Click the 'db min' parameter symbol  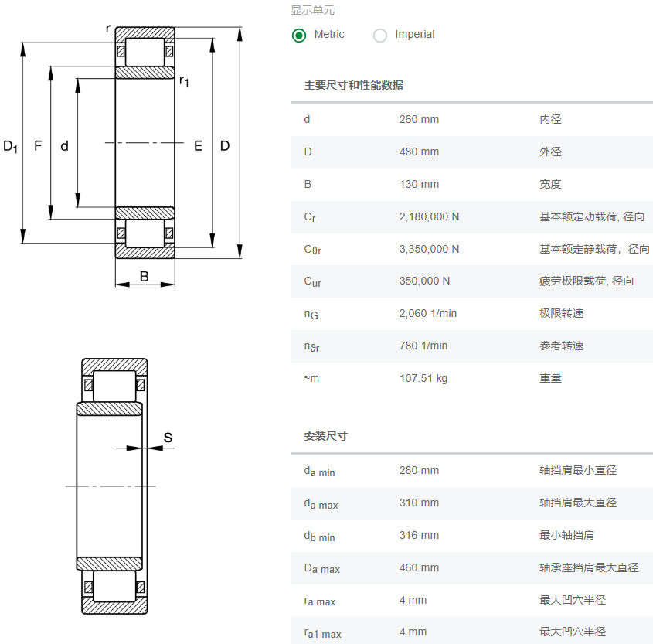click(x=319, y=536)
